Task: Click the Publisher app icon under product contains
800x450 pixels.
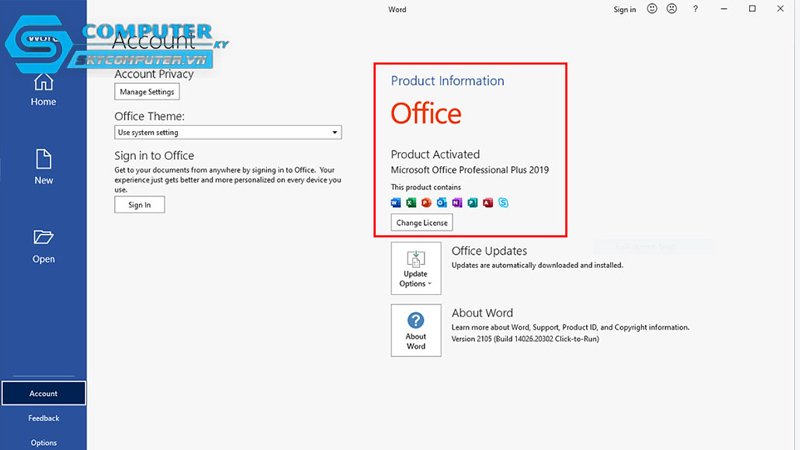Action: [x=472, y=203]
